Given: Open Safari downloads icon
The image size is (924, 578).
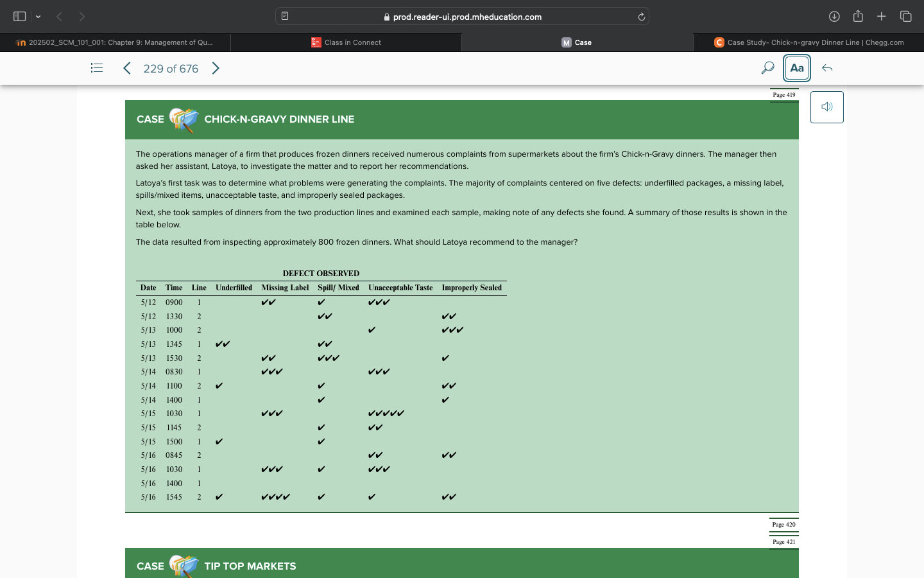Looking at the screenshot, I should [834, 17].
